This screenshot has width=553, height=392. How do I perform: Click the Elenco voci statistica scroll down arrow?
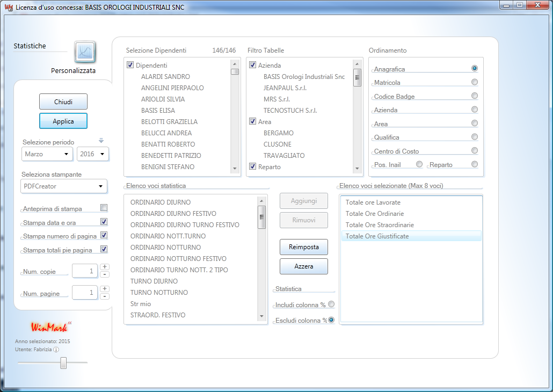pyautogui.click(x=261, y=316)
